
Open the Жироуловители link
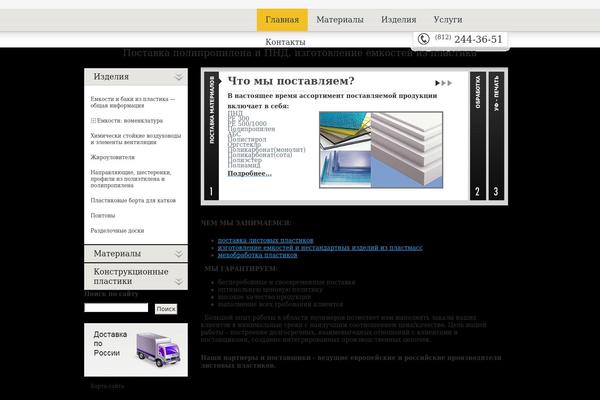112,157
